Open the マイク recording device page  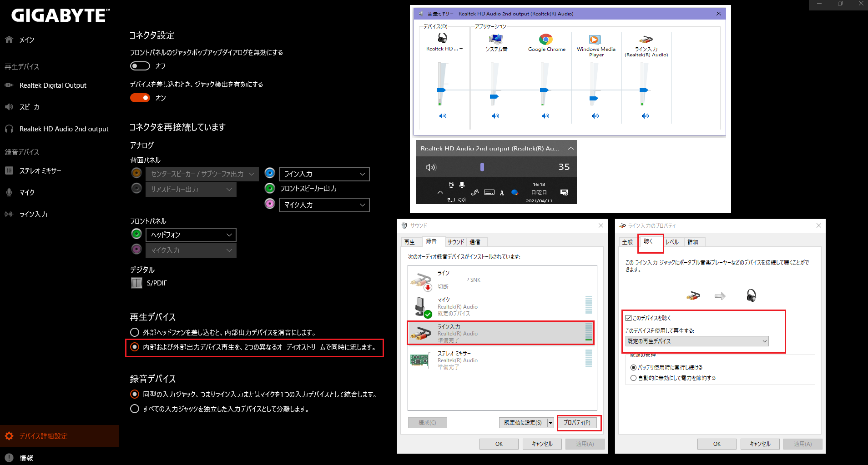[x=27, y=192]
